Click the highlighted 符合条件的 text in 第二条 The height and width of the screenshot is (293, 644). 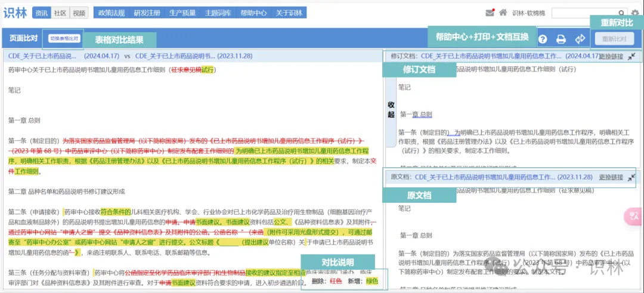click(x=116, y=212)
